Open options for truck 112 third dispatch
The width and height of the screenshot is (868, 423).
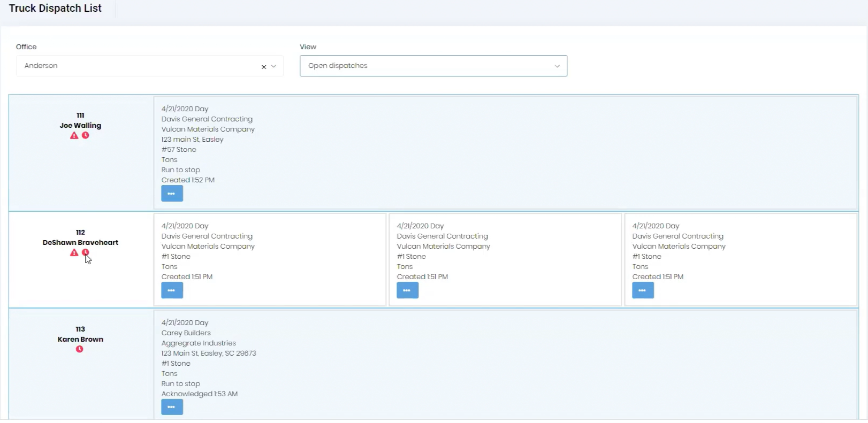(x=643, y=290)
